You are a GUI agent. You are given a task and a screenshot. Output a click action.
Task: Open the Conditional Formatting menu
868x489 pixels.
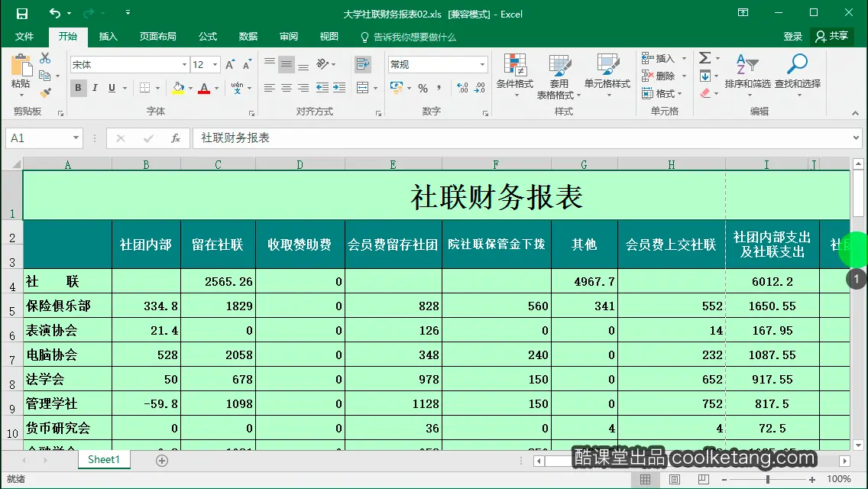pos(515,76)
